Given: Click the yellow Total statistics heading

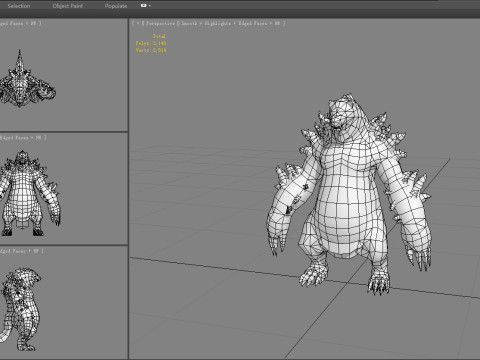Looking at the screenshot, I should (159, 36).
